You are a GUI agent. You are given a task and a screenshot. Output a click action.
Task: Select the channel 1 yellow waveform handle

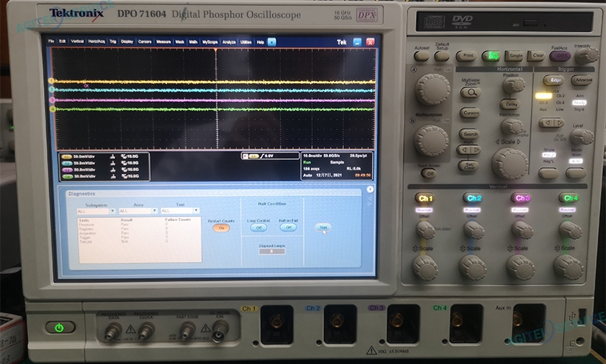[x=51, y=81]
